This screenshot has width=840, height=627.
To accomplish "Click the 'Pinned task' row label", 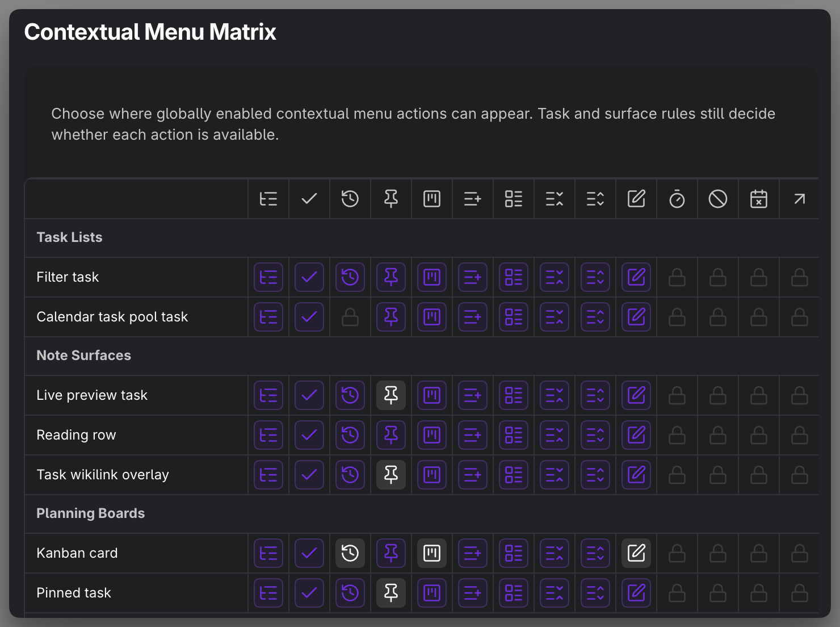I will 74,593.
